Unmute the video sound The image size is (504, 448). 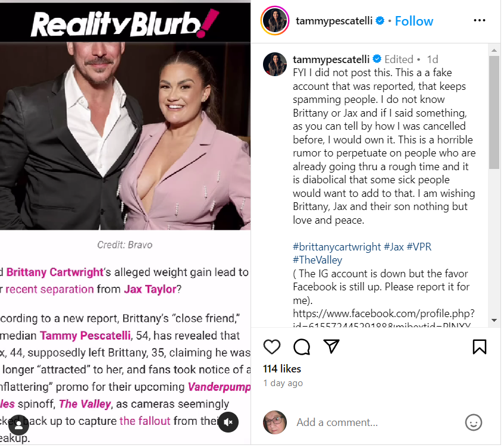228,422
